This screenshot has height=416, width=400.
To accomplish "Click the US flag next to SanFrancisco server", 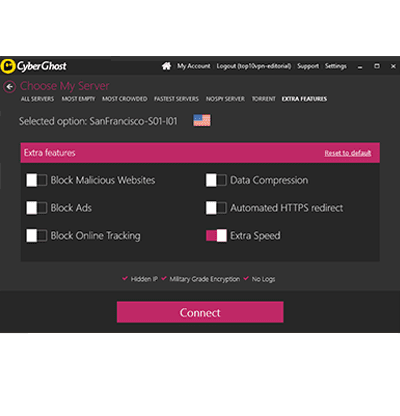I will click(x=202, y=120).
